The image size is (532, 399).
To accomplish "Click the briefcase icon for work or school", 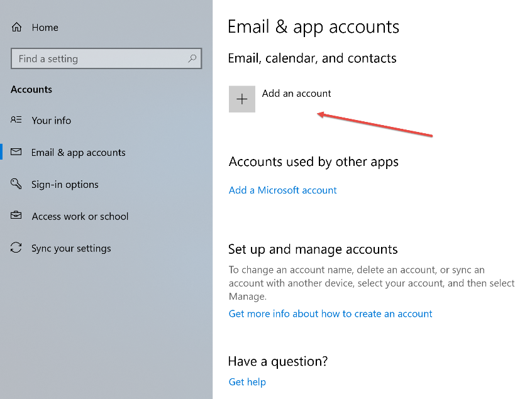I will tap(16, 216).
